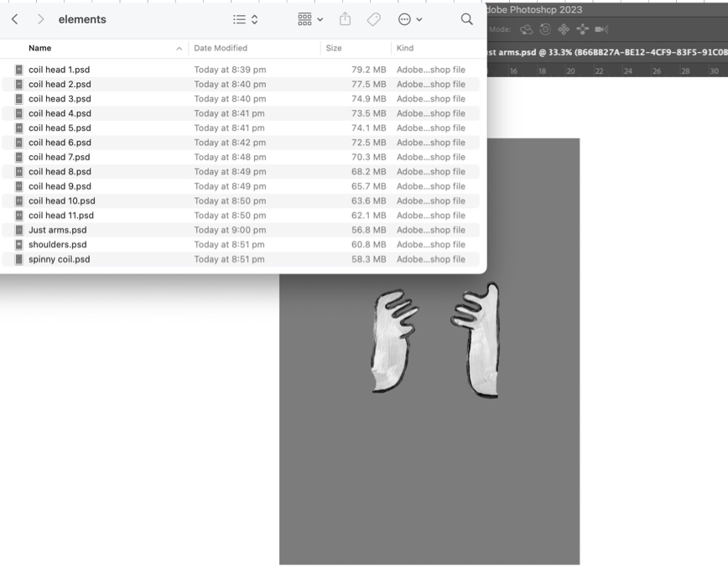Viewport: 728px width, 582px height.
Task: Open the Group By grid dropdown
Action: pos(309,19)
